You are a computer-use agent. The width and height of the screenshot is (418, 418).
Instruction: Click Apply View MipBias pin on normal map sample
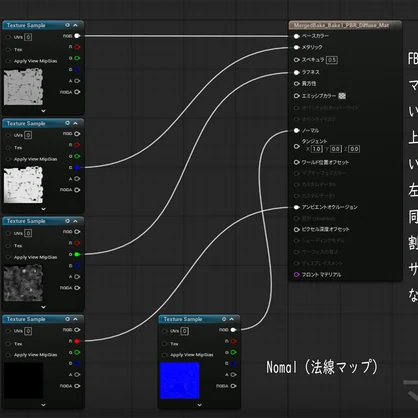(164, 355)
